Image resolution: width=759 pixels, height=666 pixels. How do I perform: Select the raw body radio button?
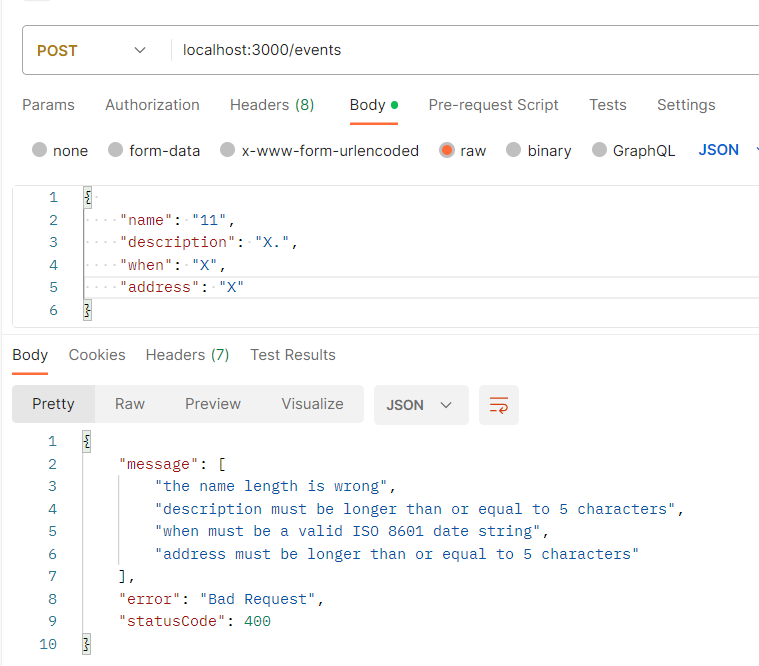click(x=446, y=150)
